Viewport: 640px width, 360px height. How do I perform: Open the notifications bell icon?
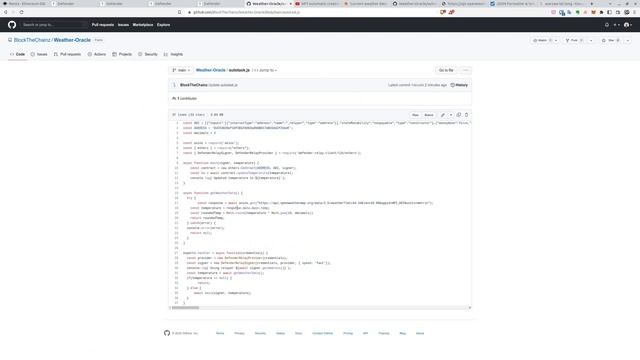pos(607,25)
